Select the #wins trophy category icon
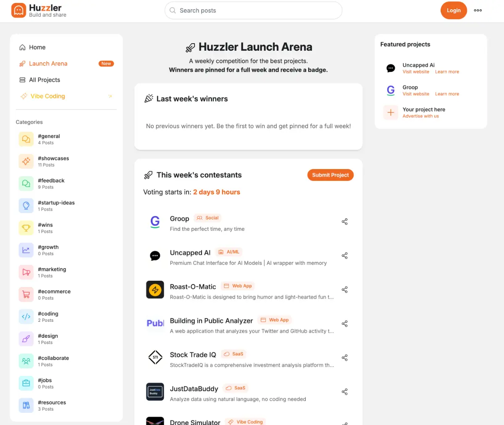This screenshot has height=425, width=504. 26,228
